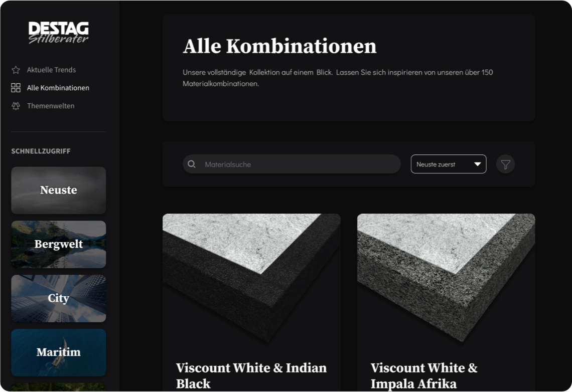This screenshot has width=572, height=392.
Task: Expand the Neuste zuerst dropdown arrow
Action: 477,164
